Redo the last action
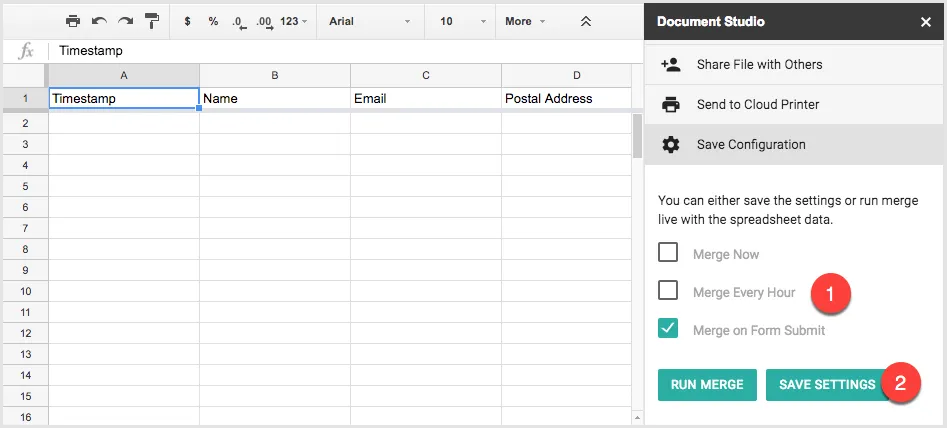The width and height of the screenshot is (947, 428). [x=125, y=21]
